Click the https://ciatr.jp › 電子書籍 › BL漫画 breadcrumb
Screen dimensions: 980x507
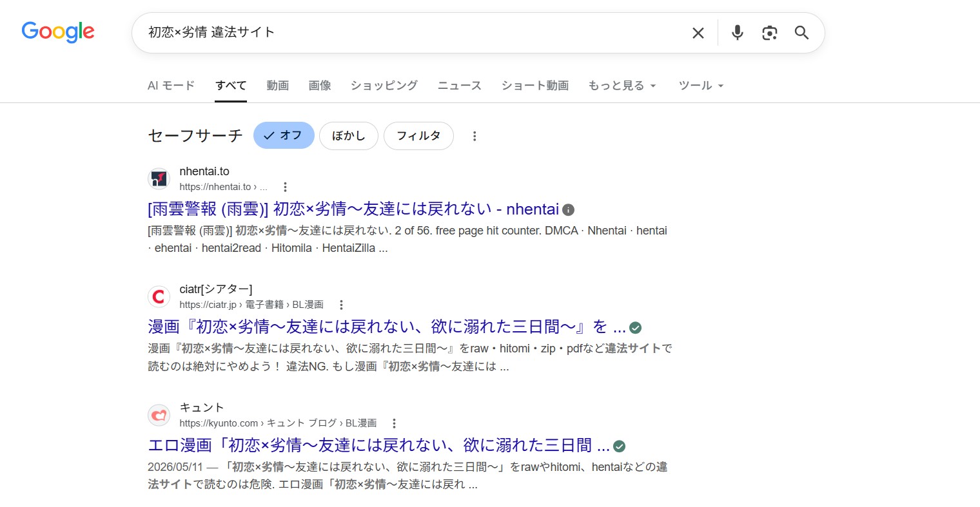coord(251,305)
